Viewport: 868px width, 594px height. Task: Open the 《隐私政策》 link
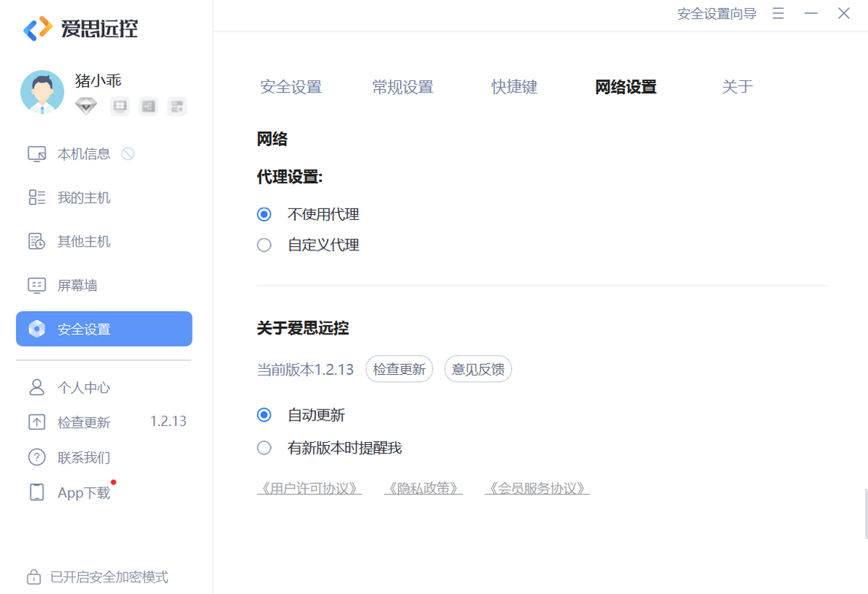[423, 488]
